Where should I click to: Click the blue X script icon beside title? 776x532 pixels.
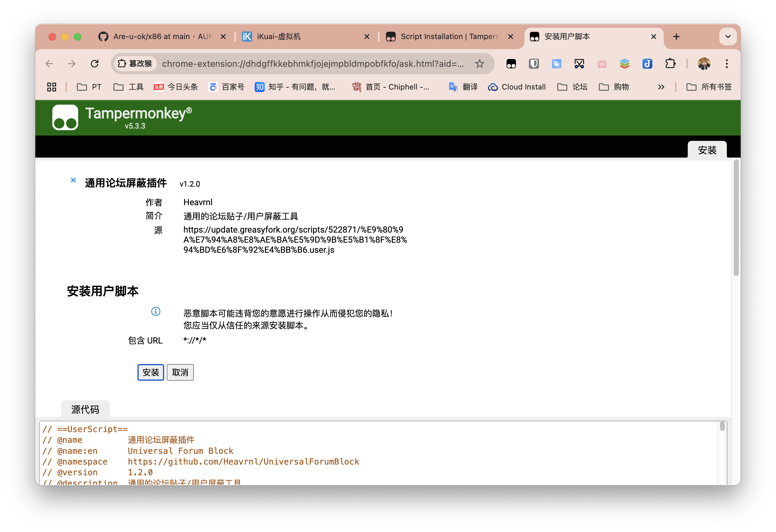tap(73, 180)
